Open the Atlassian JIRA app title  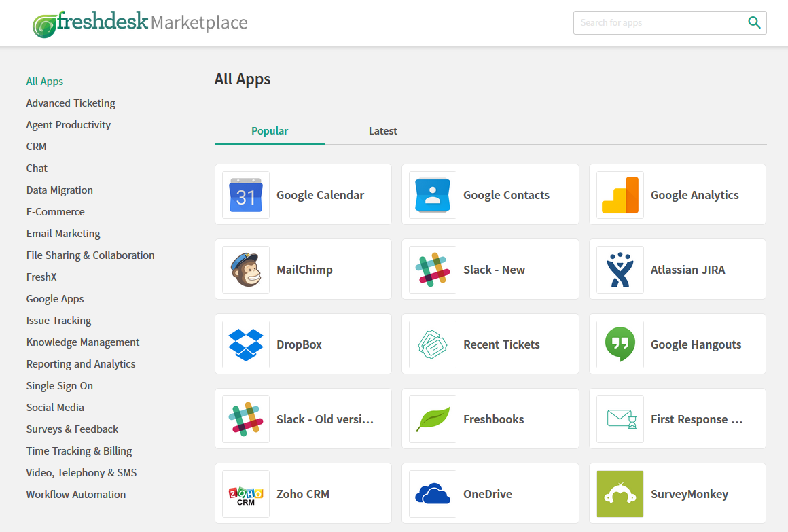pyautogui.click(x=688, y=270)
